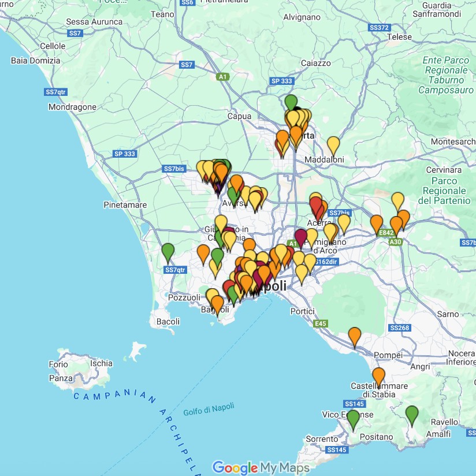This screenshot has width=476, height=476.
Task: Click the Capua town label
Action: pos(240,116)
